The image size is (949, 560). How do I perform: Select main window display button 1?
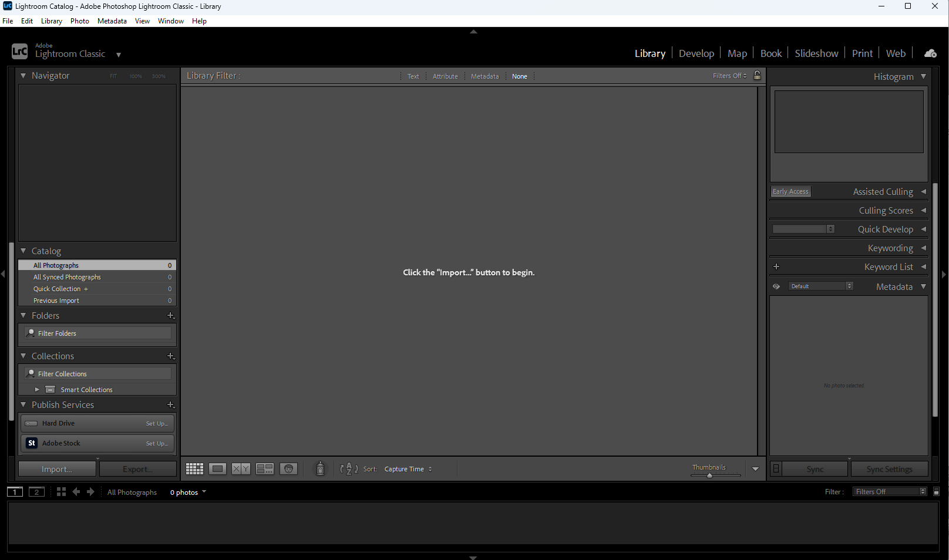(x=15, y=492)
